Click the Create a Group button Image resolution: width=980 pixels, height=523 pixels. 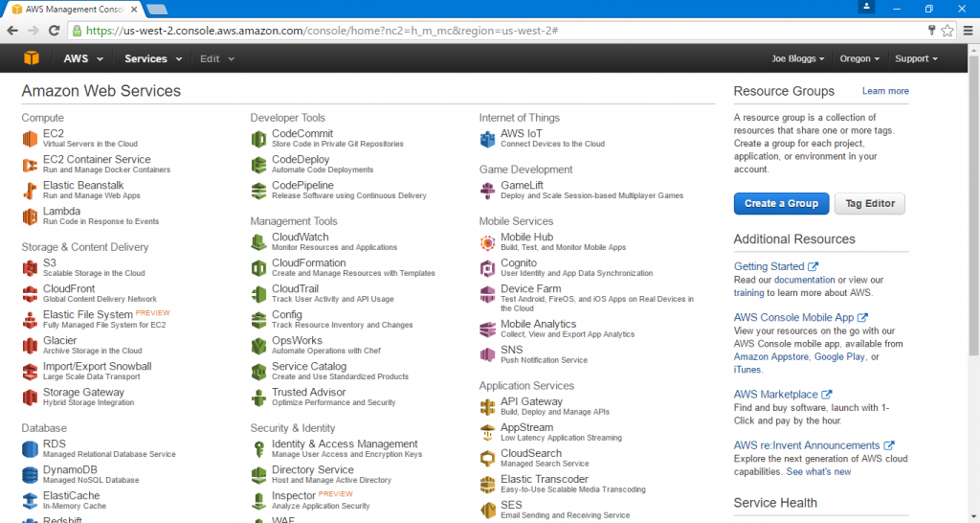click(x=781, y=204)
